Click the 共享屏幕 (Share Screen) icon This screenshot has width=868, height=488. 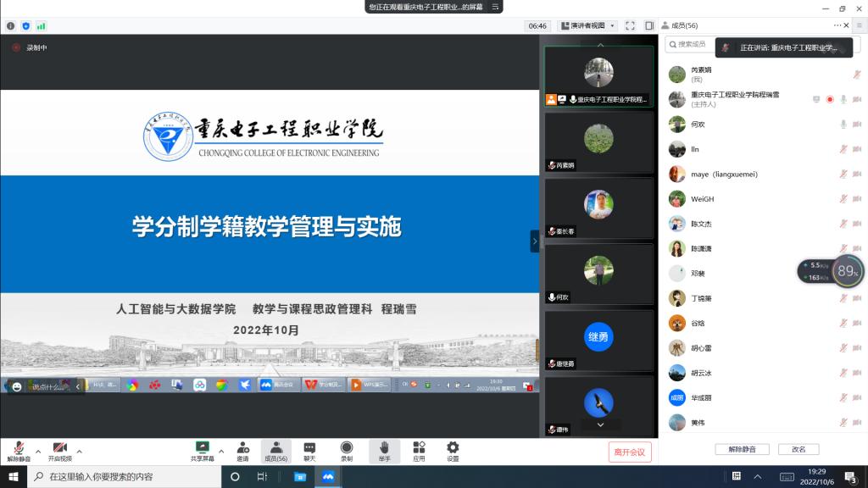(x=202, y=450)
